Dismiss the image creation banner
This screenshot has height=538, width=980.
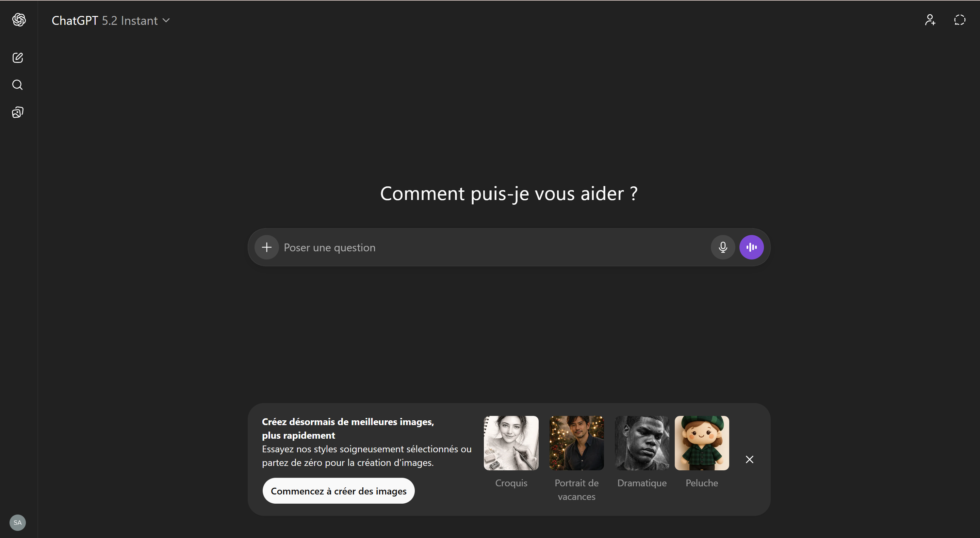pos(749,459)
